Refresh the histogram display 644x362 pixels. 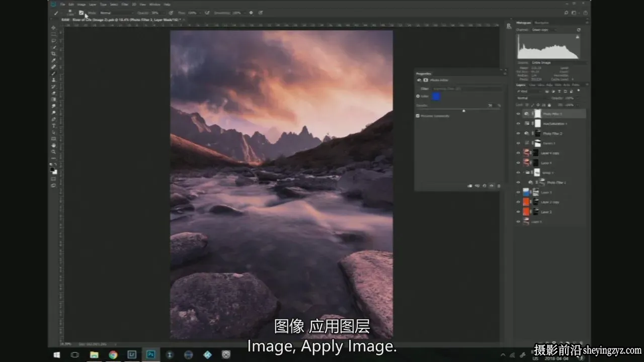(579, 30)
